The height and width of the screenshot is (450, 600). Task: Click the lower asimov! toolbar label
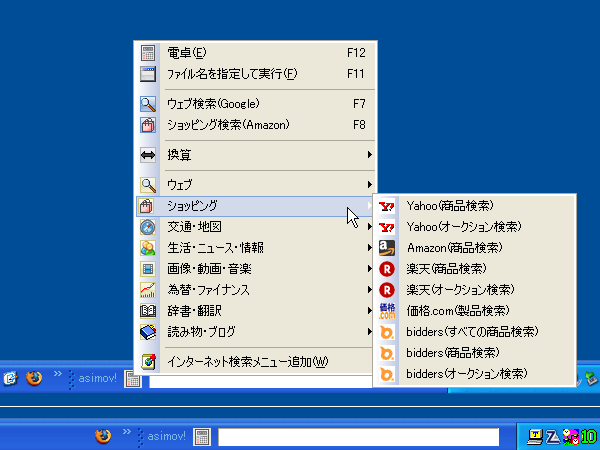point(166,436)
